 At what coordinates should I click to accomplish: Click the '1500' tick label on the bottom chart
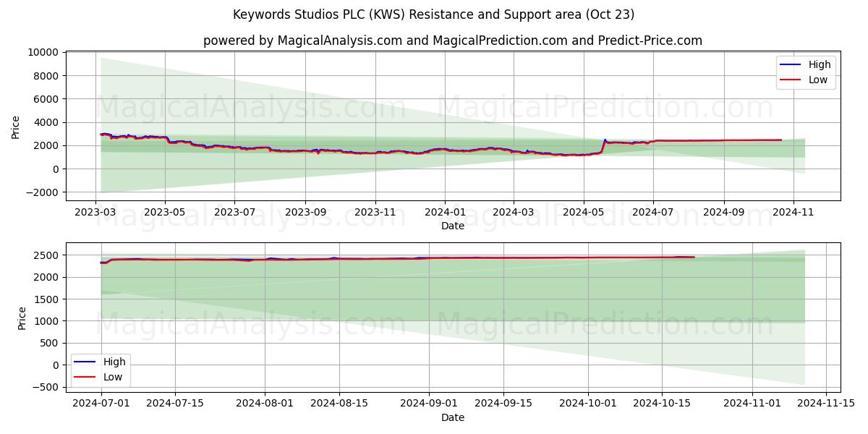tap(47, 299)
